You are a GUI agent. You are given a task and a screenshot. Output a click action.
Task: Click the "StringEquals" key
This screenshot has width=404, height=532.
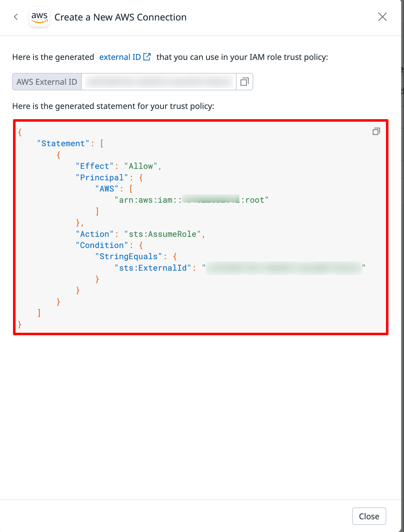tap(129, 256)
